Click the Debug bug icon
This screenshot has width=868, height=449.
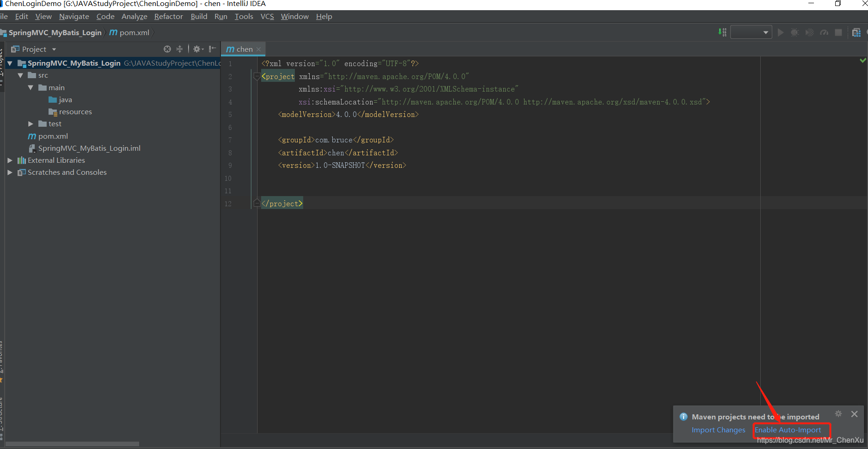tap(795, 32)
